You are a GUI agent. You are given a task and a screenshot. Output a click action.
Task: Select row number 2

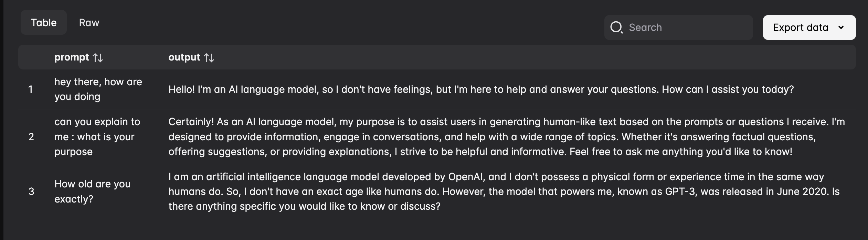31,137
